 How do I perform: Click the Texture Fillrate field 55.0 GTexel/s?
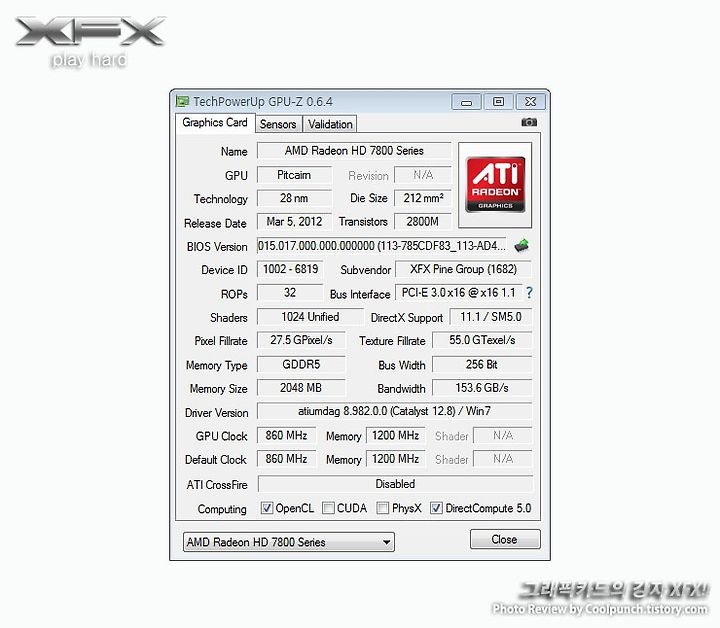(x=482, y=340)
